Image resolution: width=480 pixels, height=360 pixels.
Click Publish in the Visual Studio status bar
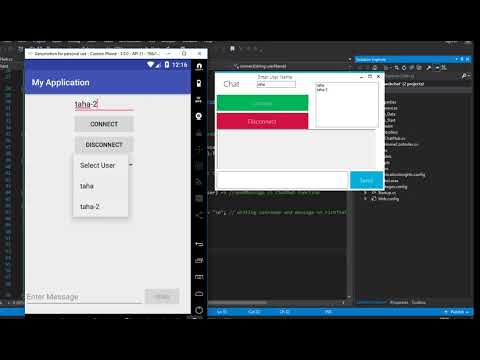[x=457, y=312]
